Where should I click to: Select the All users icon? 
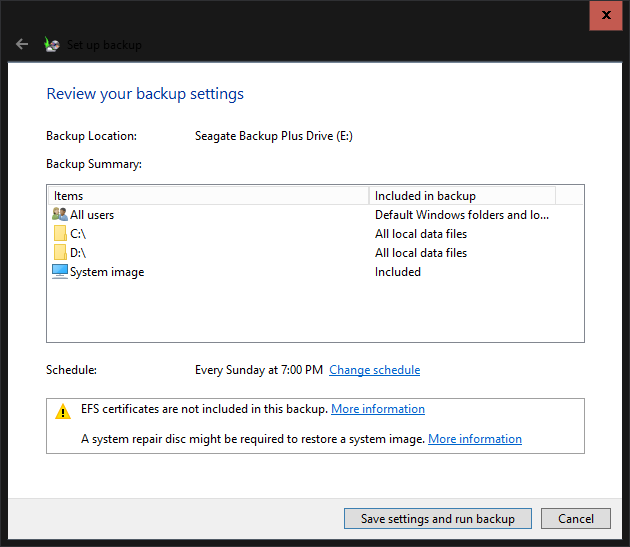click(59, 214)
